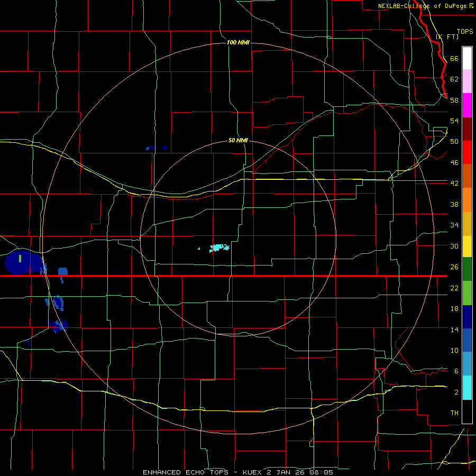The width and height of the screenshot is (476, 476).
Task: Click the '34' scale value
Action: point(454,225)
